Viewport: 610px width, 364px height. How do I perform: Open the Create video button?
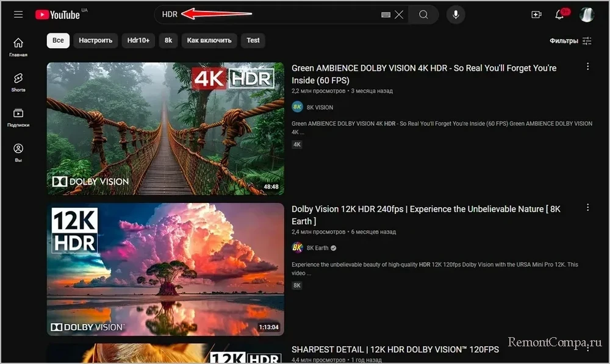point(536,15)
